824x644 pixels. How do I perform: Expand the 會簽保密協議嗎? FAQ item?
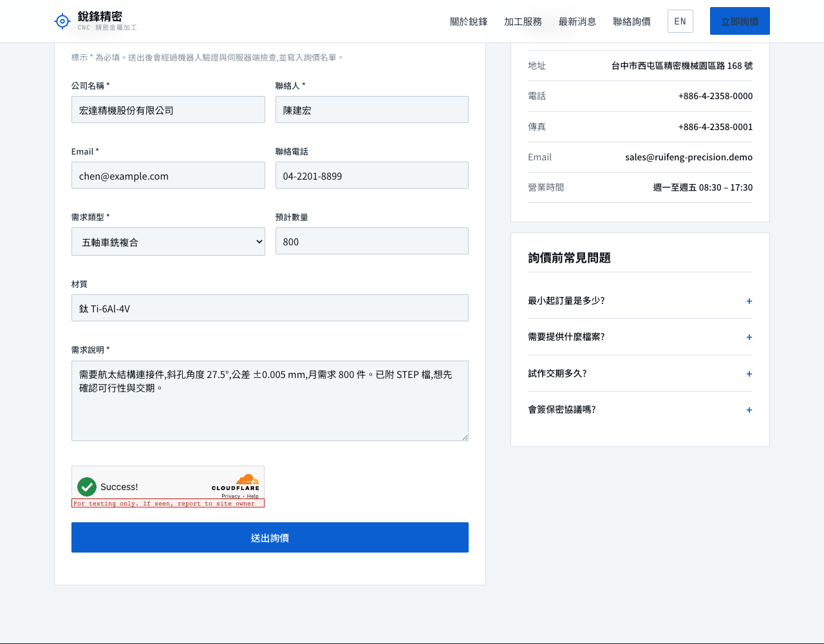click(640, 410)
